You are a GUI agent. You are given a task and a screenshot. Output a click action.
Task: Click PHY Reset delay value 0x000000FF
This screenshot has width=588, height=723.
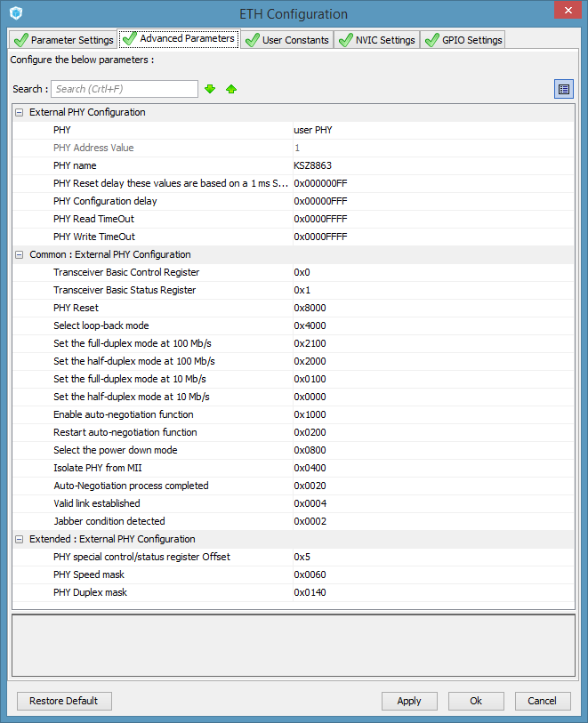(320, 183)
